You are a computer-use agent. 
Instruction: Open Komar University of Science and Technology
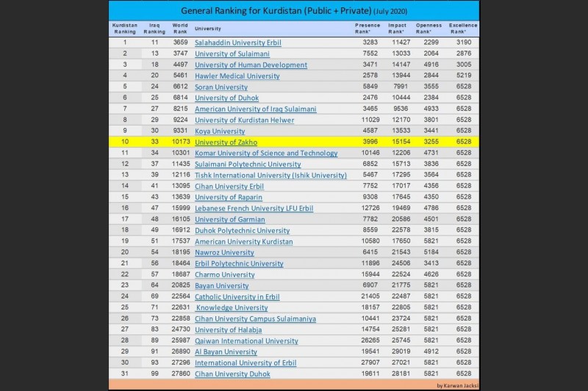(266, 153)
